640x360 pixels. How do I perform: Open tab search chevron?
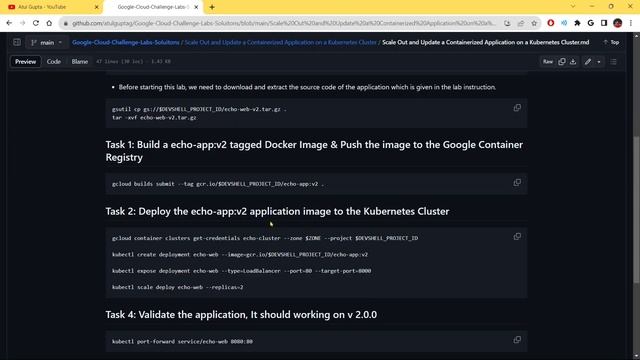pyautogui.click(x=573, y=7)
